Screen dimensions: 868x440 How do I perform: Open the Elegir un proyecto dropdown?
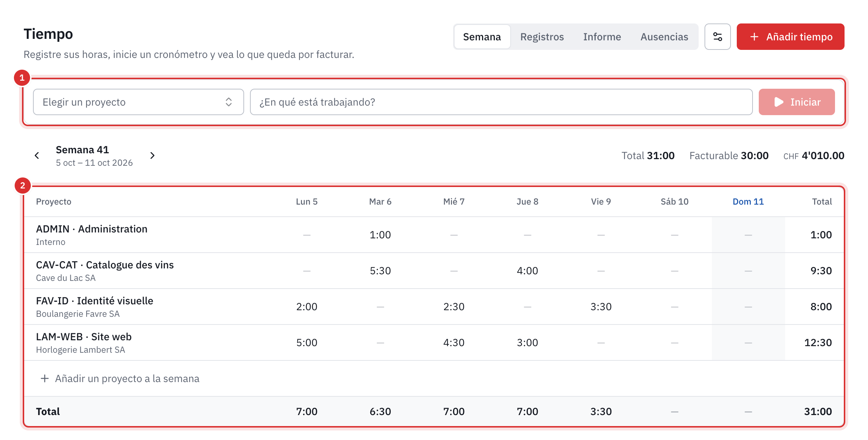point(138,102)
